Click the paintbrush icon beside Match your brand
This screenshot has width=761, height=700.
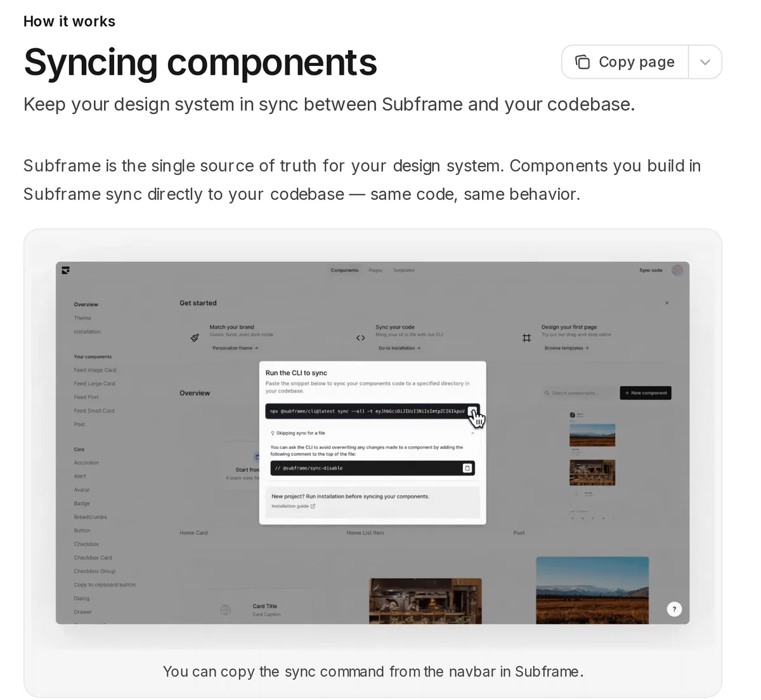(x=195, y=338)
